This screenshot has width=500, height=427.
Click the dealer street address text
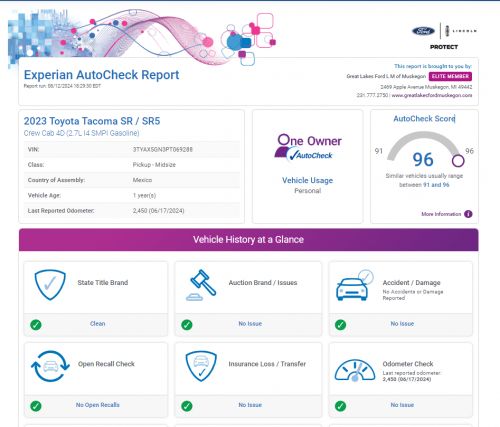click(426, 87)
